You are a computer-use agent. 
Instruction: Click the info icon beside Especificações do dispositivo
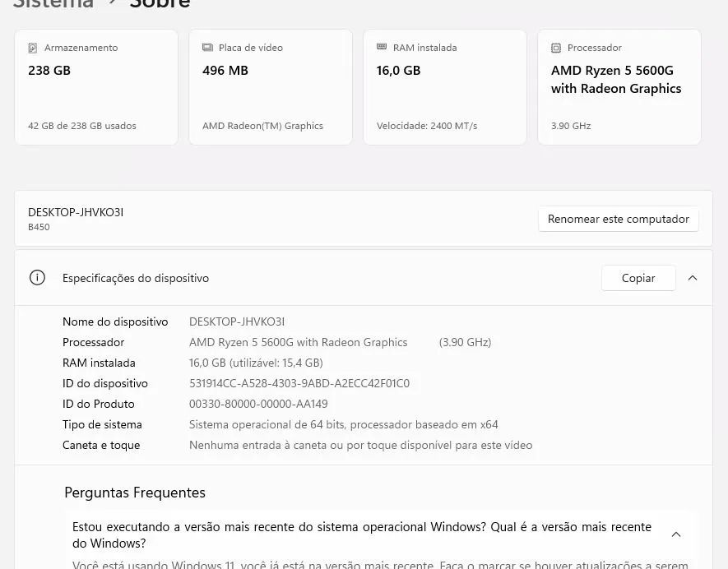[37, 278]
